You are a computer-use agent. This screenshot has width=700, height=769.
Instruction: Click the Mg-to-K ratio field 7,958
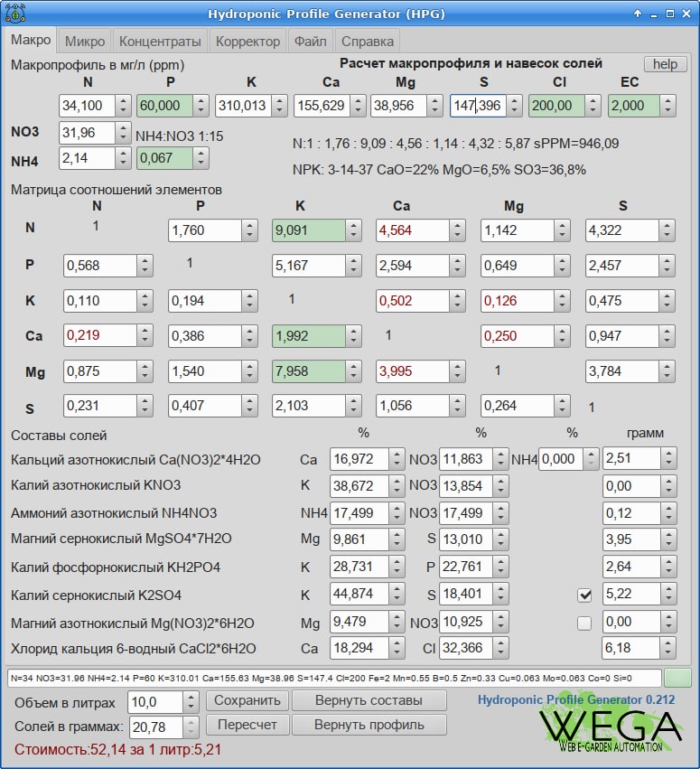[309, 371]
